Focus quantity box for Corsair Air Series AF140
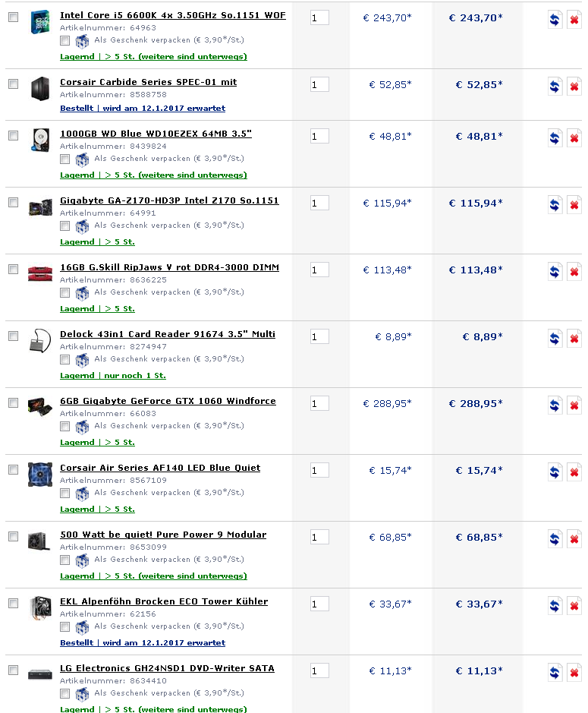The image size is (588, 713). pos(319,470)
